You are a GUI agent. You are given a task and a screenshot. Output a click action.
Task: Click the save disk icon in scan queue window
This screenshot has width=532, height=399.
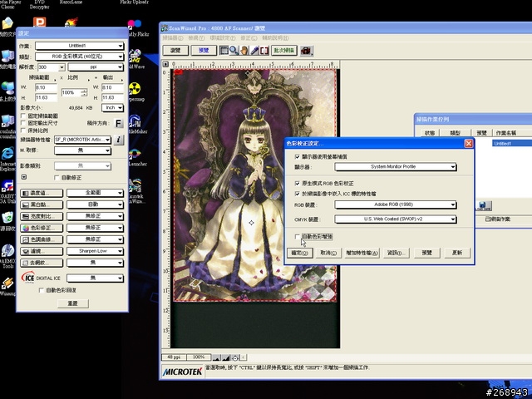(x=484, y=205)
